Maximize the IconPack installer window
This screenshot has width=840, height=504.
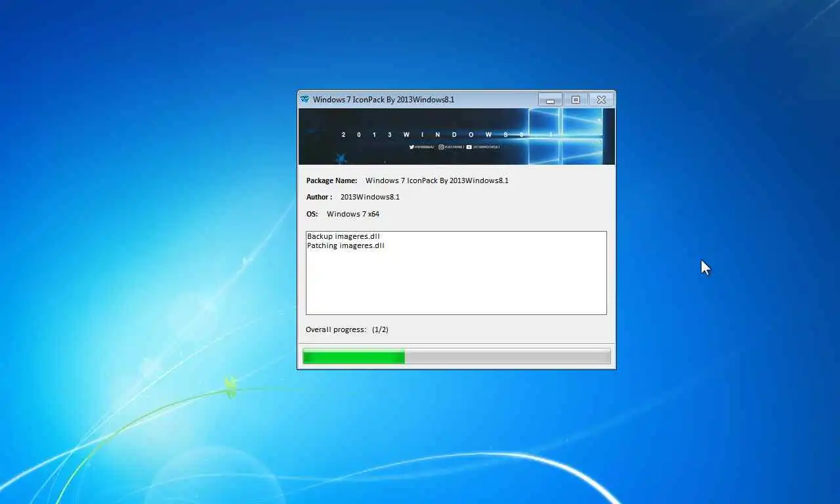(x=576, y=100)
